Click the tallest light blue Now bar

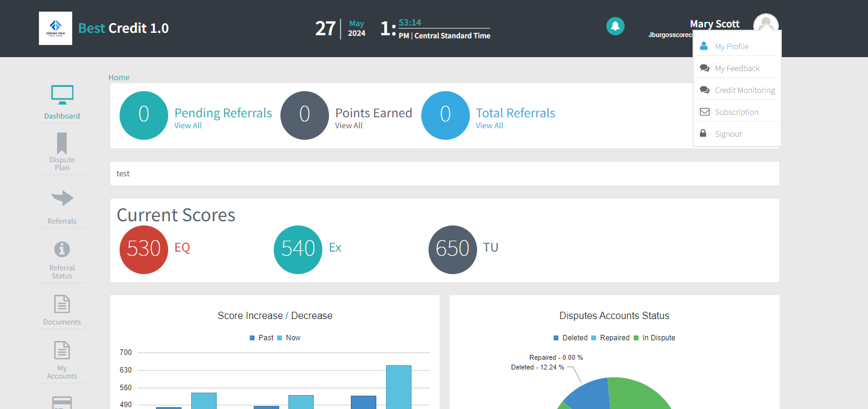(x=399, y=387)
